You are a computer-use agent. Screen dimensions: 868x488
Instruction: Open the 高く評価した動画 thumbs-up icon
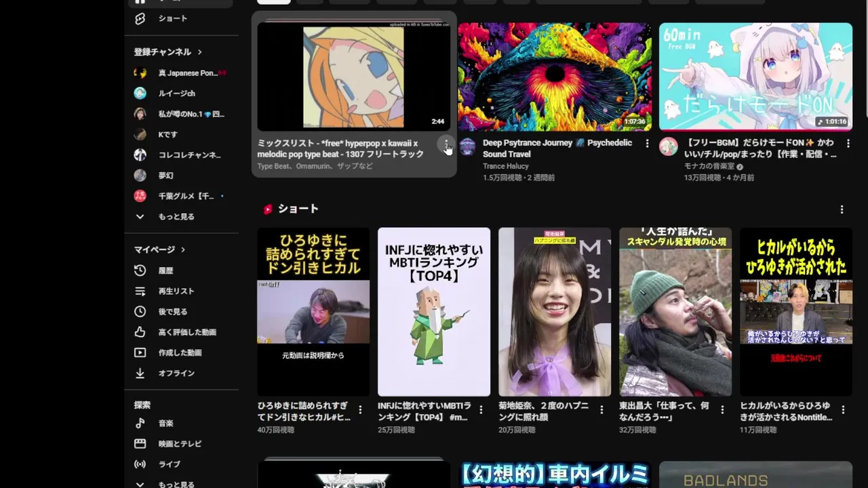140,332
